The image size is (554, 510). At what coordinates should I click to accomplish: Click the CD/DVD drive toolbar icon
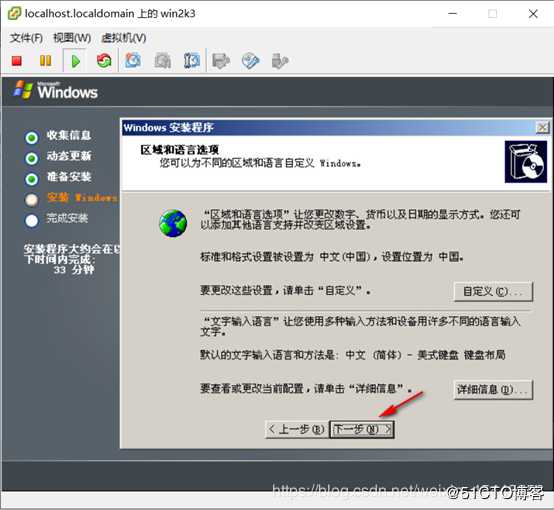click(x=251, y=61)
